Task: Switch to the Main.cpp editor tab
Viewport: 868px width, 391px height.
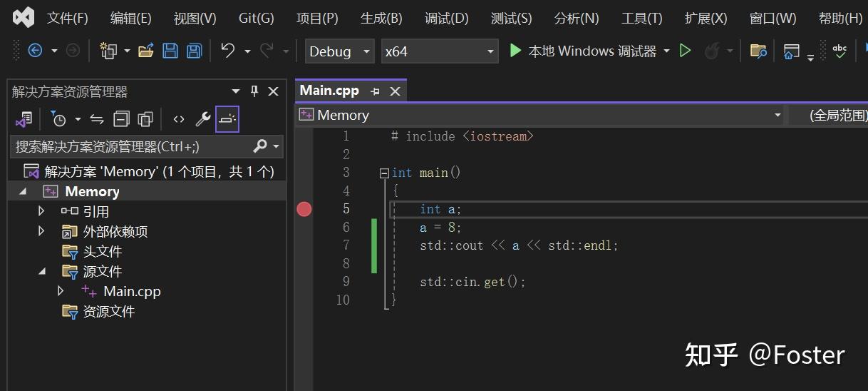Action: [329, 91]
